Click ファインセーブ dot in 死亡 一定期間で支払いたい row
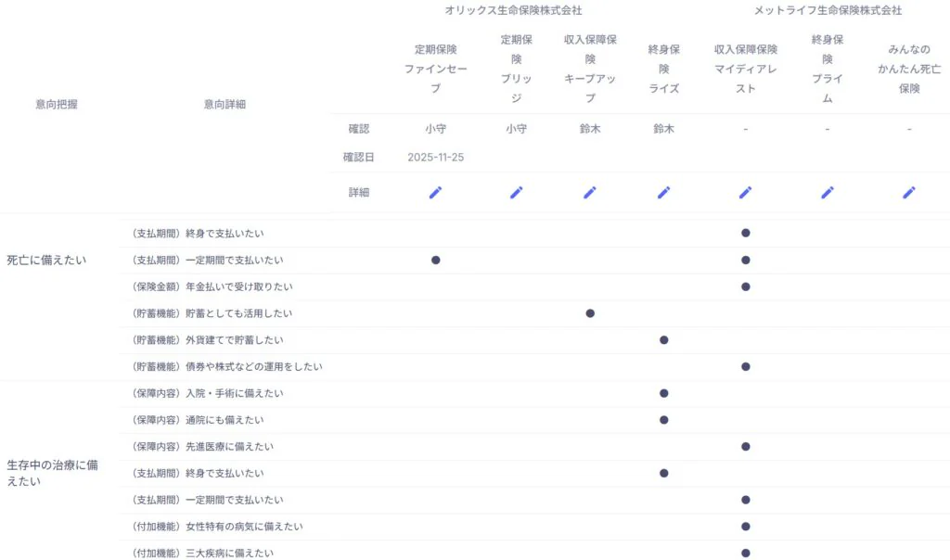The image size is (950, 560). coord(436,261)
